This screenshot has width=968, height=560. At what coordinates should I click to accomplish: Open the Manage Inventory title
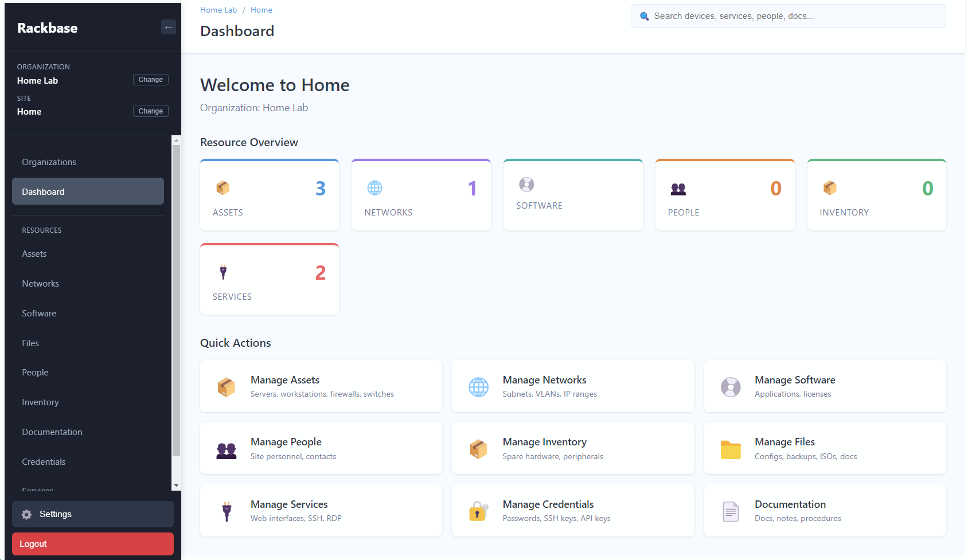click(545, 442)
